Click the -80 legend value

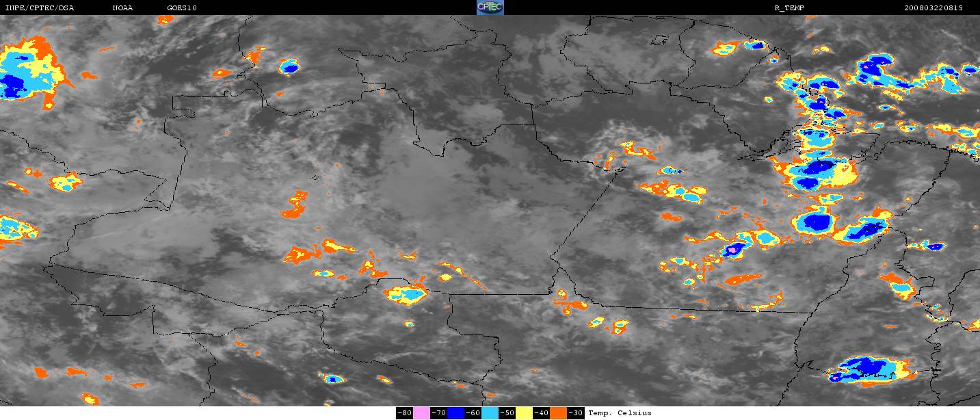[x=405, y=413]
